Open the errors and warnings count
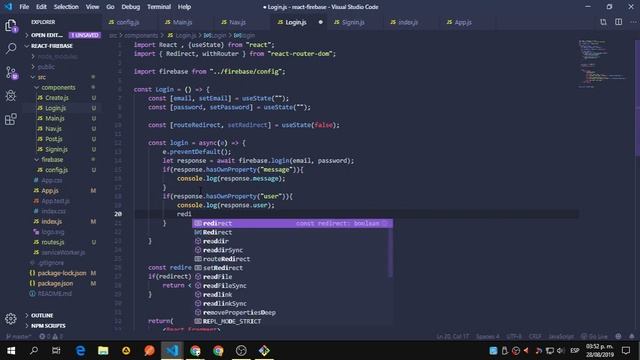 (x=51, y=337)
